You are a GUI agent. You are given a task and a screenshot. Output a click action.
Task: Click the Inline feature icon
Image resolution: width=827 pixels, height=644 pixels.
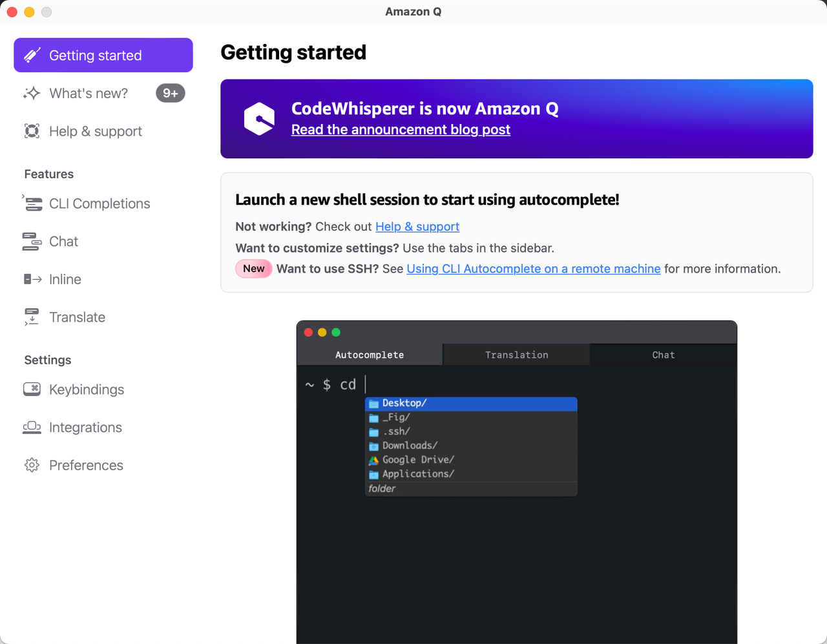pos(32,279)
